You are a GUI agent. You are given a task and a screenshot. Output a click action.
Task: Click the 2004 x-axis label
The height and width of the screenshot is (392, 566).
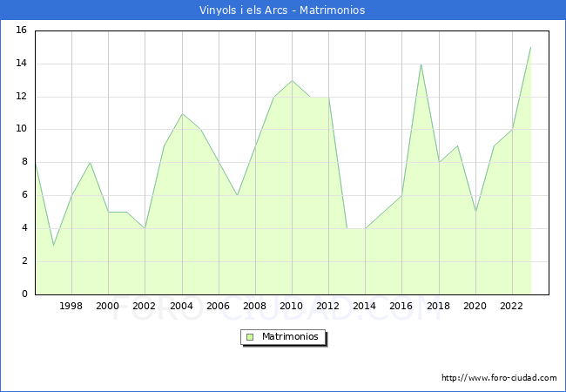181,307
